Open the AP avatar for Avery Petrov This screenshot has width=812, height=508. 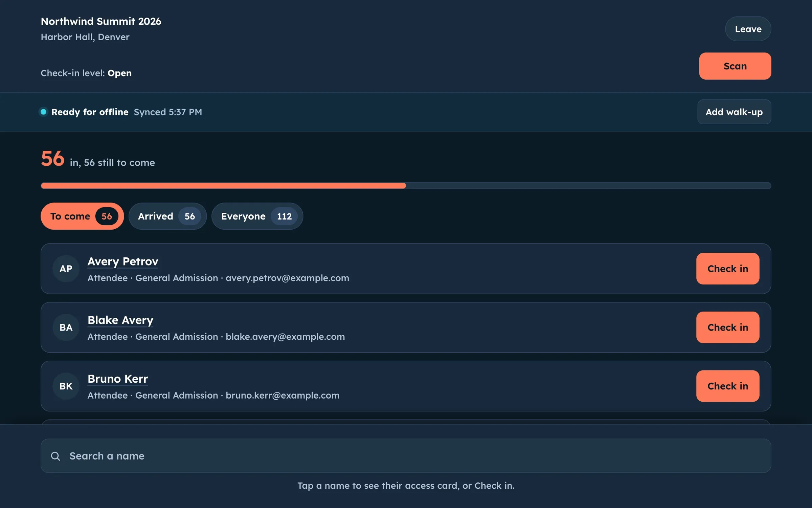pyautogui.click(x=66, y=269)
